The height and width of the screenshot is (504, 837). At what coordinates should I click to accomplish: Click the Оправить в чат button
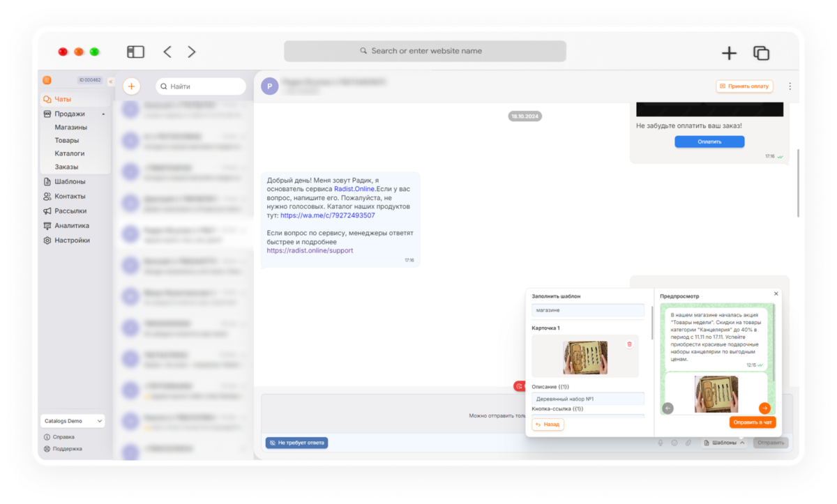point(753,422)
